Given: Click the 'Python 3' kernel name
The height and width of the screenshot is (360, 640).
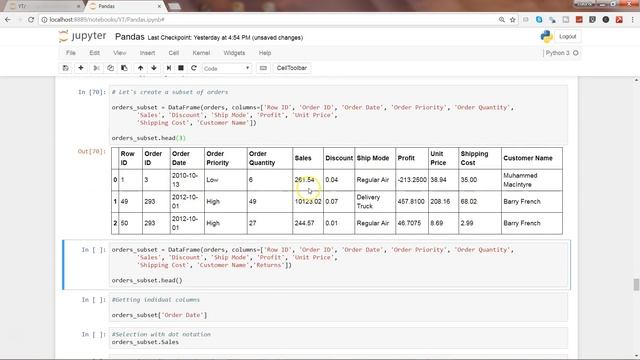Looking at the screenshot, I should point(558,53).
